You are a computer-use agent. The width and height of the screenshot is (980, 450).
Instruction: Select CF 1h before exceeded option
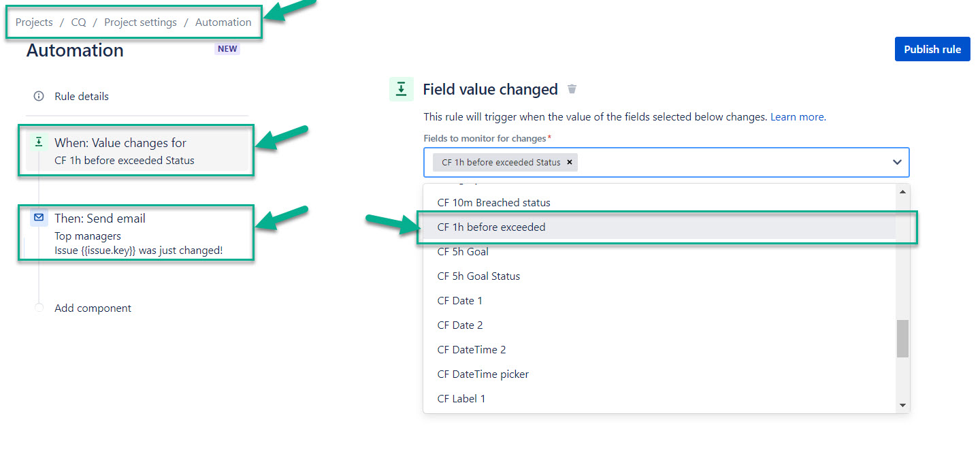[491, 227]
